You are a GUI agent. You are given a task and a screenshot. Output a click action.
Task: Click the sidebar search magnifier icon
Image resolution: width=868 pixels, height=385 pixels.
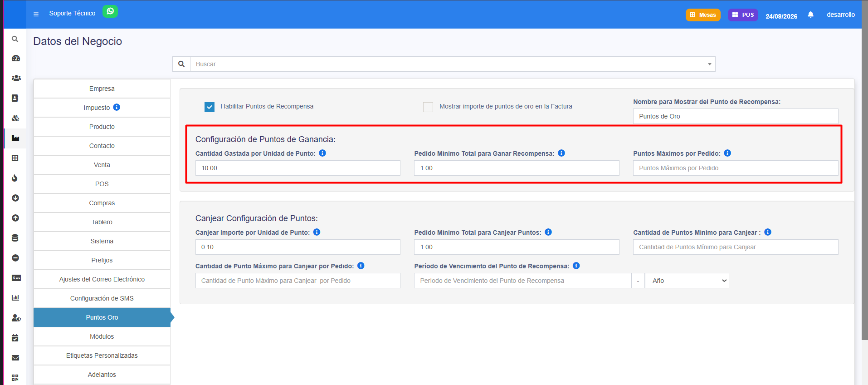click(x=15, y=39)
